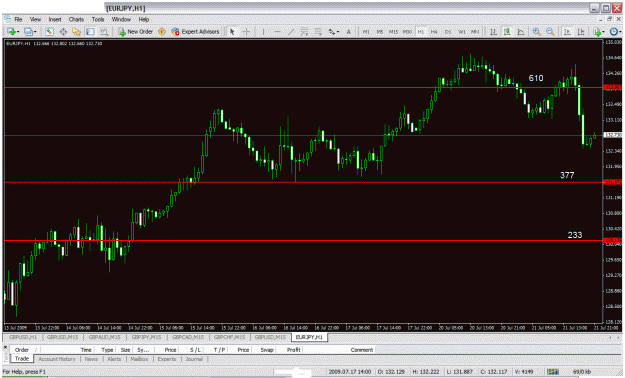Switch to M1 timeframe
This screenshot has width=625, height=378.
coord(366,32)
